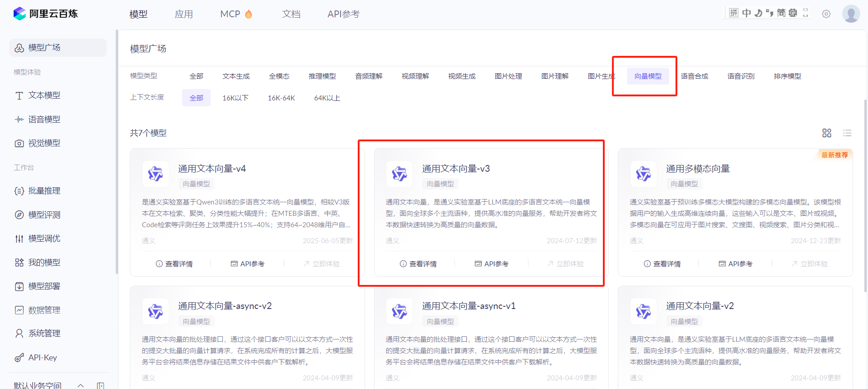
Task: Click the 语音模型 waveform icon
Action: point(19,120)
